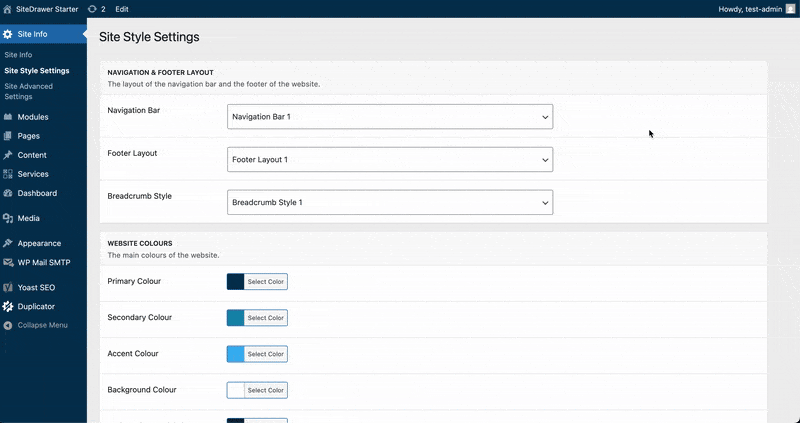The image size is (800, 423).
Task: Click the Navigation Bar field label
Action: [x=134, y=110]
